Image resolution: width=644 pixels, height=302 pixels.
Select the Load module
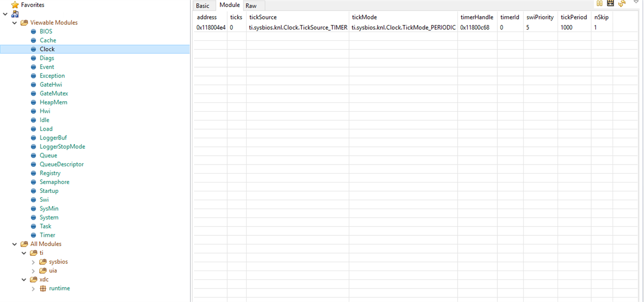(x=46, y=129)
